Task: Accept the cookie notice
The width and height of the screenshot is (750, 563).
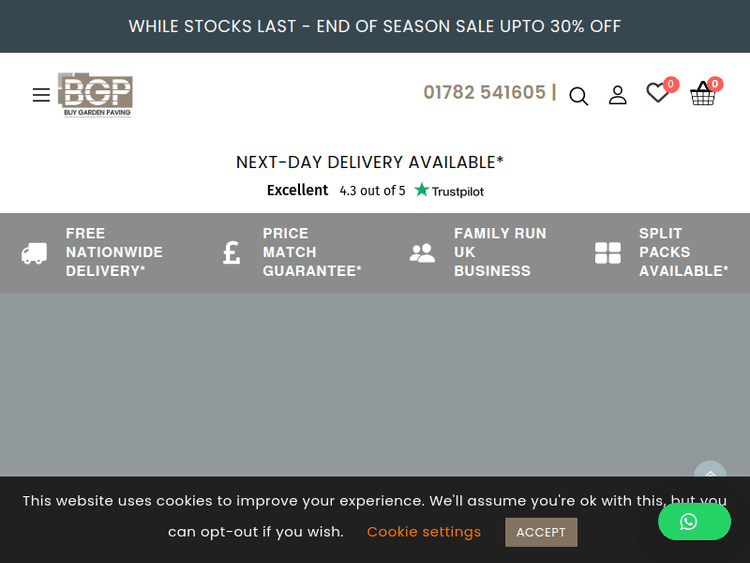Action: tap(541, 532)
